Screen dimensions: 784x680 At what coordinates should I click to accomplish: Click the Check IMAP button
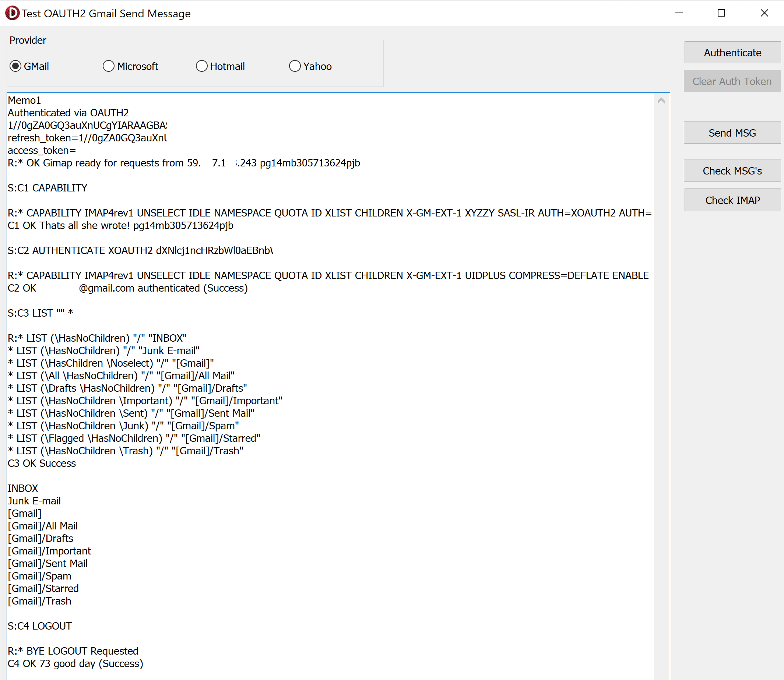click(732, 200)
